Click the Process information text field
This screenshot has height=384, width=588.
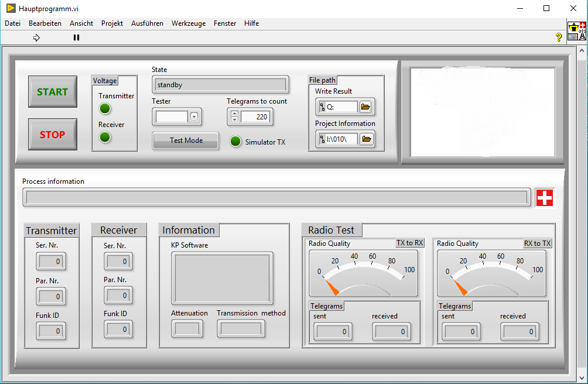pyautogui.click(x=277, y=197)
